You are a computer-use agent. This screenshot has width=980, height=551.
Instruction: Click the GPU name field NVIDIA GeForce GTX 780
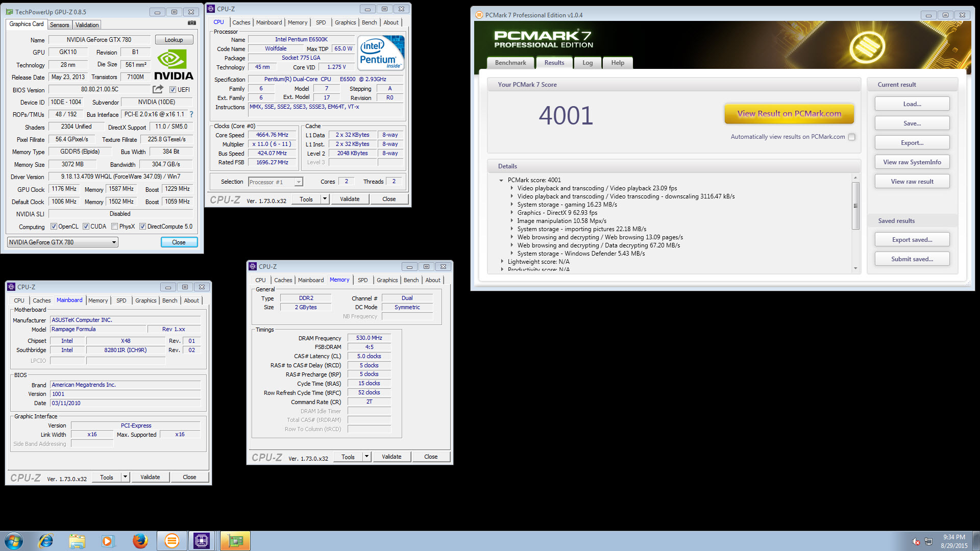(x=99, y=40)
